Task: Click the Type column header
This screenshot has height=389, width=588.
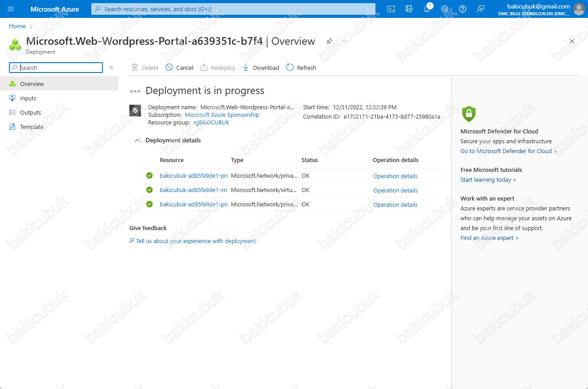Action: point(237,160)
